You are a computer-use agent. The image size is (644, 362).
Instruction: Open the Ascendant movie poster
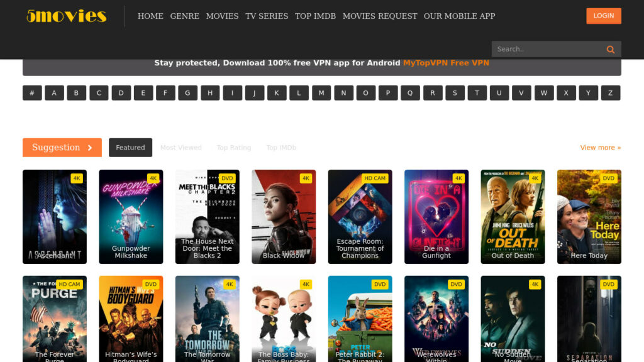pyautogui.click(x=55, y=217)
